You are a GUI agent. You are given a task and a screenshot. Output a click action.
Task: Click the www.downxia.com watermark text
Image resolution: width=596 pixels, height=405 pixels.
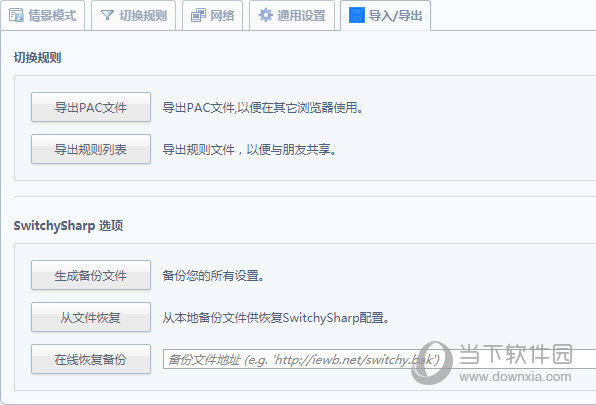(x=515, y=377)
